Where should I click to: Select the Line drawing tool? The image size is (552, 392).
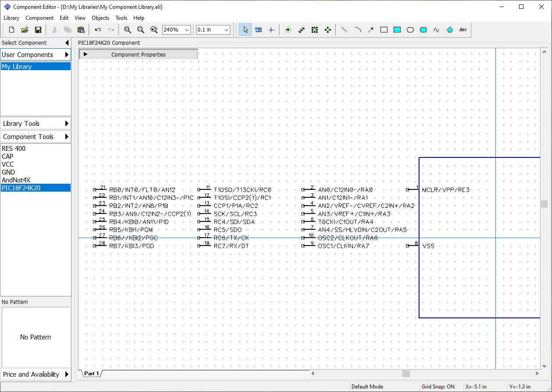[344, 30]
